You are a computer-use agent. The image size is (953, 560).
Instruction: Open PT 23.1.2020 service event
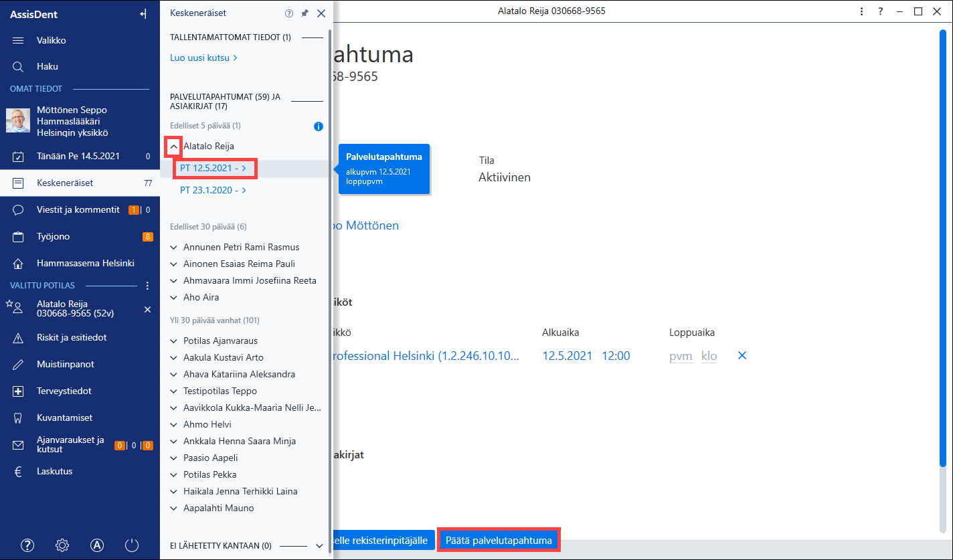[x=213, y=190]
